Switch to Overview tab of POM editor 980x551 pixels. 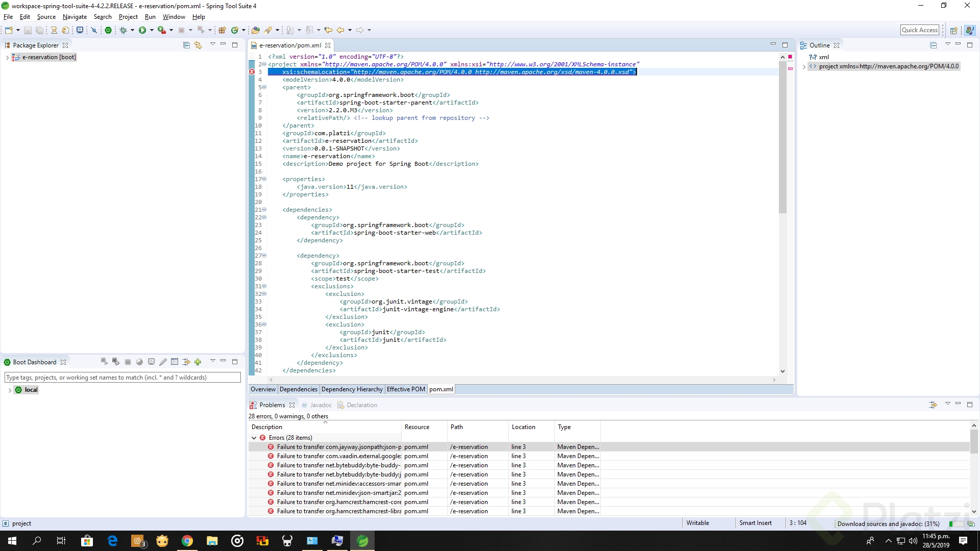pyautogui.click(x=263, y=389)
